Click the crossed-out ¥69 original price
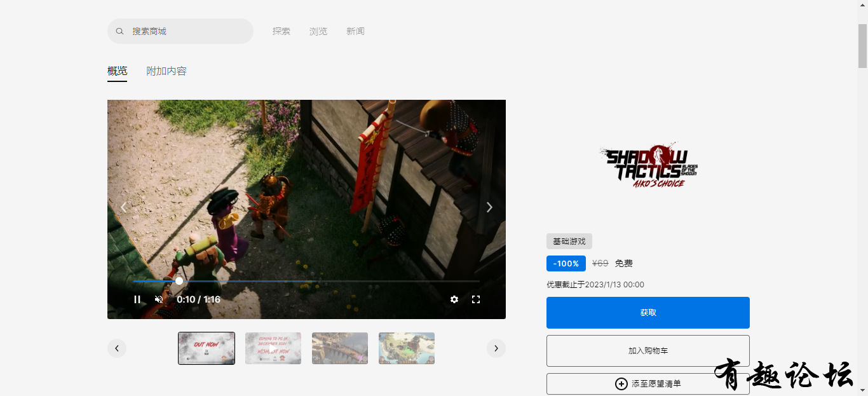Viewport: 868px width, 396px height. tap(600, 264)
